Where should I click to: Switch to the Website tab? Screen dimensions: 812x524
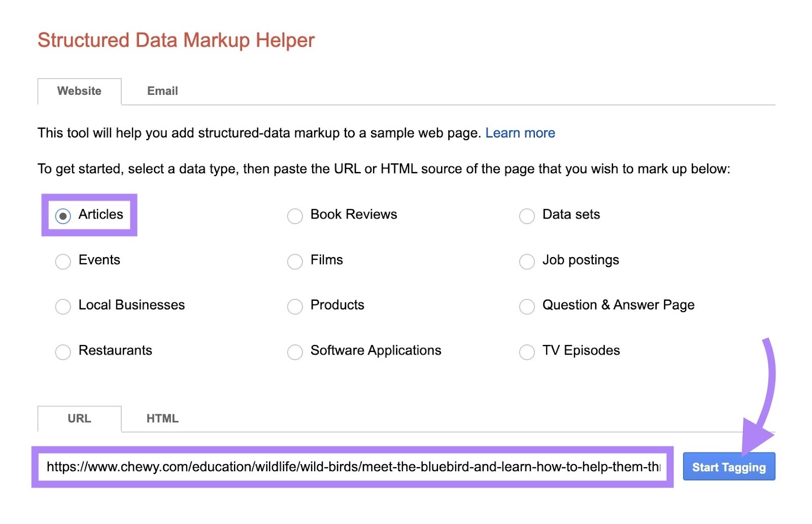80,91
